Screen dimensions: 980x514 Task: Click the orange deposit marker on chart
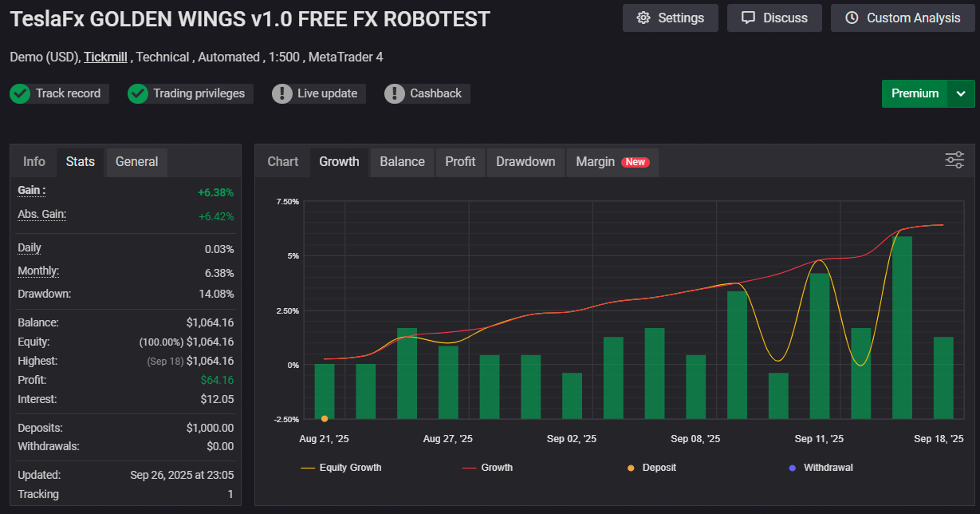pyautogui.click(x=325, y=418)
